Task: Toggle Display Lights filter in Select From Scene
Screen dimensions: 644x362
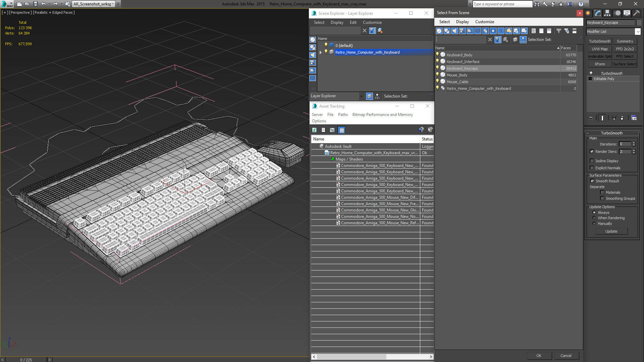Action: (454, 31)
